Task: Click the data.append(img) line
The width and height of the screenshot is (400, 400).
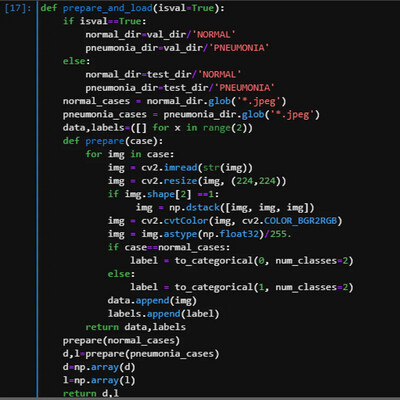Action: (152, 301)
